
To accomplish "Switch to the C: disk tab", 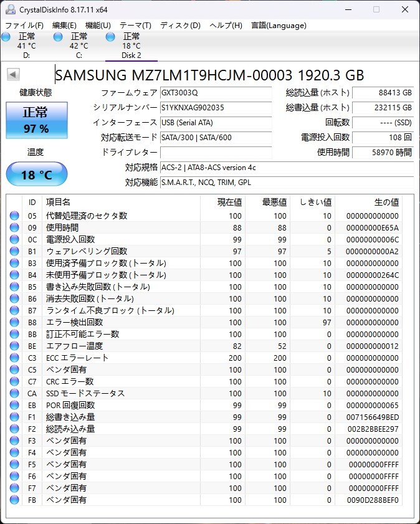I will 79,45.
